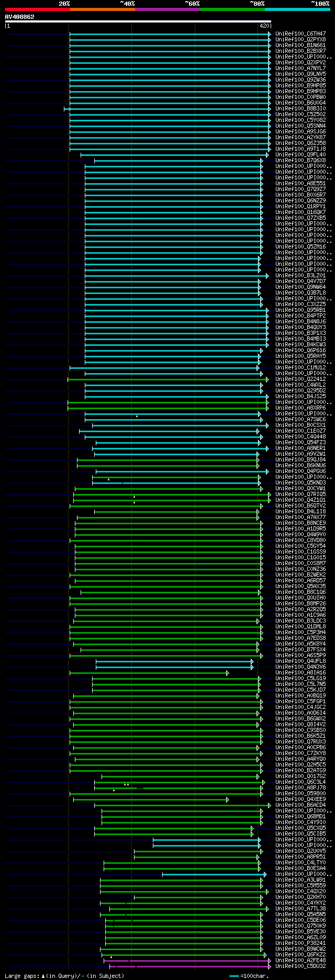Screen dimensions: 335x980
Task: Click the cyan ~100% identity color segment
Action: 297,9
